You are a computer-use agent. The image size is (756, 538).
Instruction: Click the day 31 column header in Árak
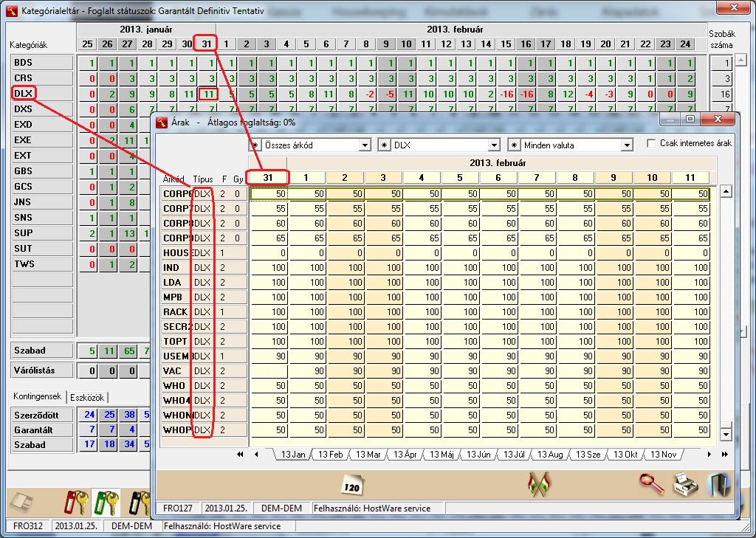click(x=268, y=178)
